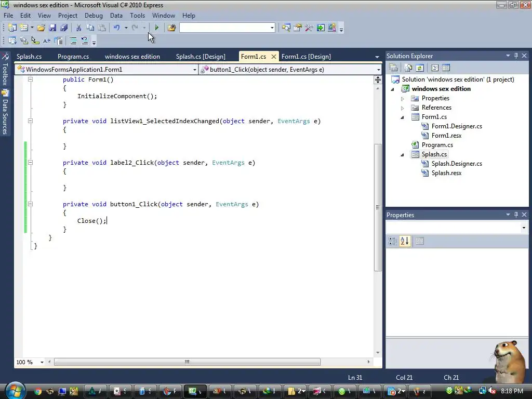Click the editor split-window handle

coord(378,79)
